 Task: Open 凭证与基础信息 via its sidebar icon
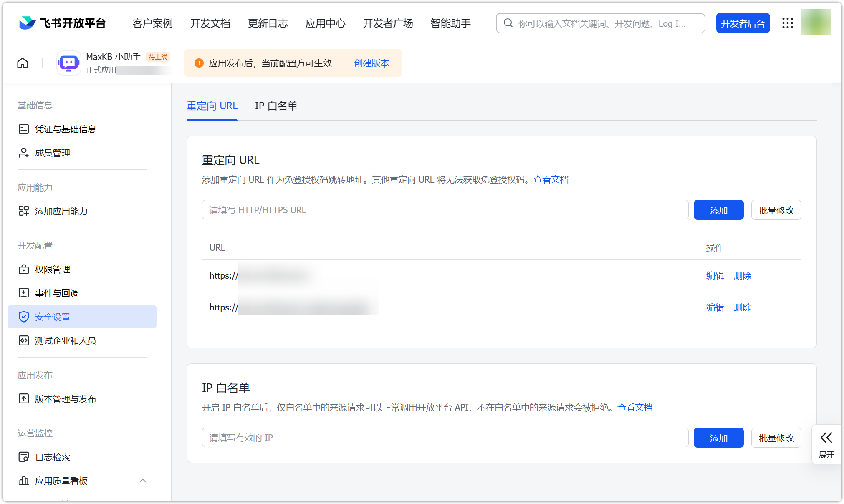pos(23,129)
